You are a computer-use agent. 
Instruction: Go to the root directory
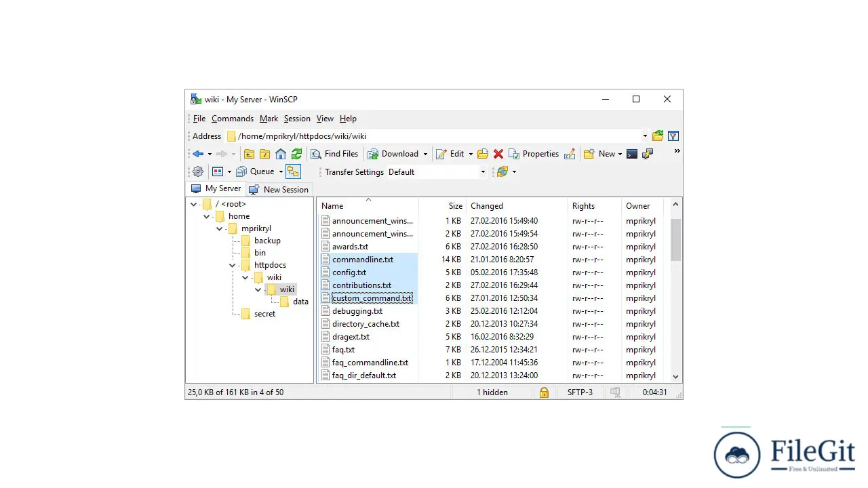pos(264,154)
